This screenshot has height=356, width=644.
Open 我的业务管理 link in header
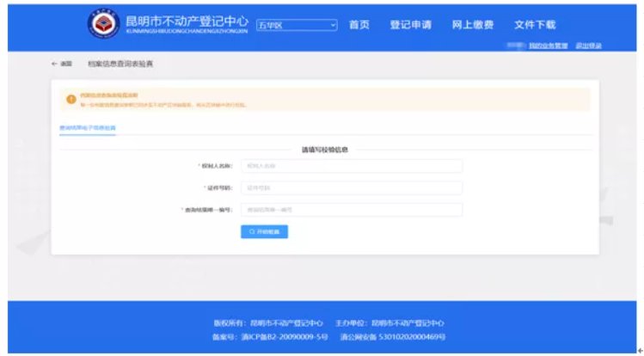coord(548,46)
